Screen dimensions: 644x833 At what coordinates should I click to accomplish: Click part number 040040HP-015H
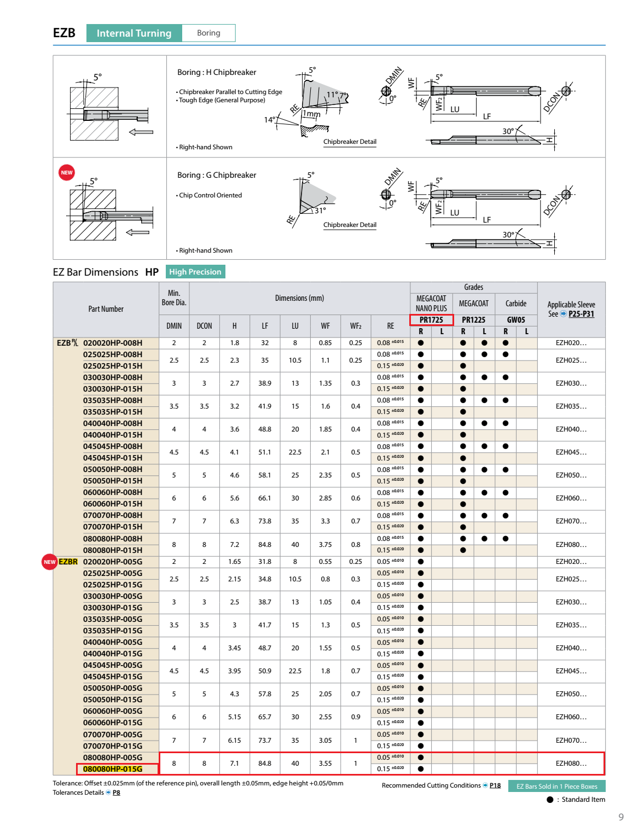click(x=113, y=435)
